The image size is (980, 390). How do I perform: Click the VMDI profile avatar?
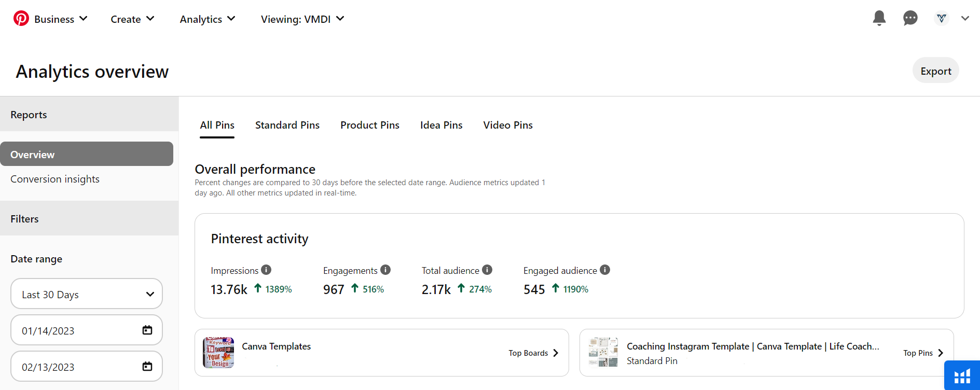pyautogui.click(x=941, y=18)
